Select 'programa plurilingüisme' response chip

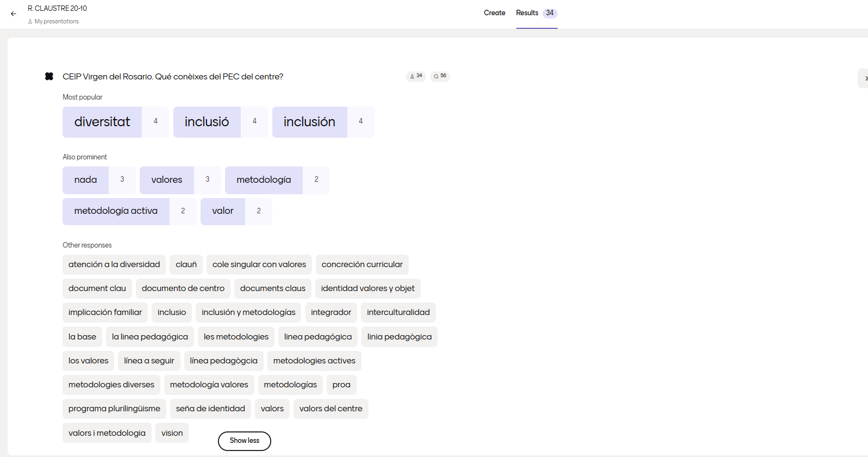tap(114, 409)
